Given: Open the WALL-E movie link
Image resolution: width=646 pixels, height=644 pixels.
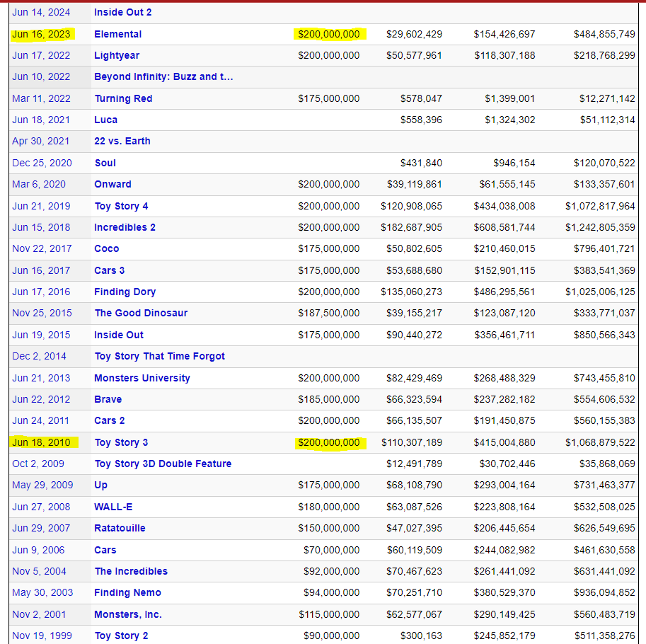Looking at the screenshot, I should pos(114,507).
